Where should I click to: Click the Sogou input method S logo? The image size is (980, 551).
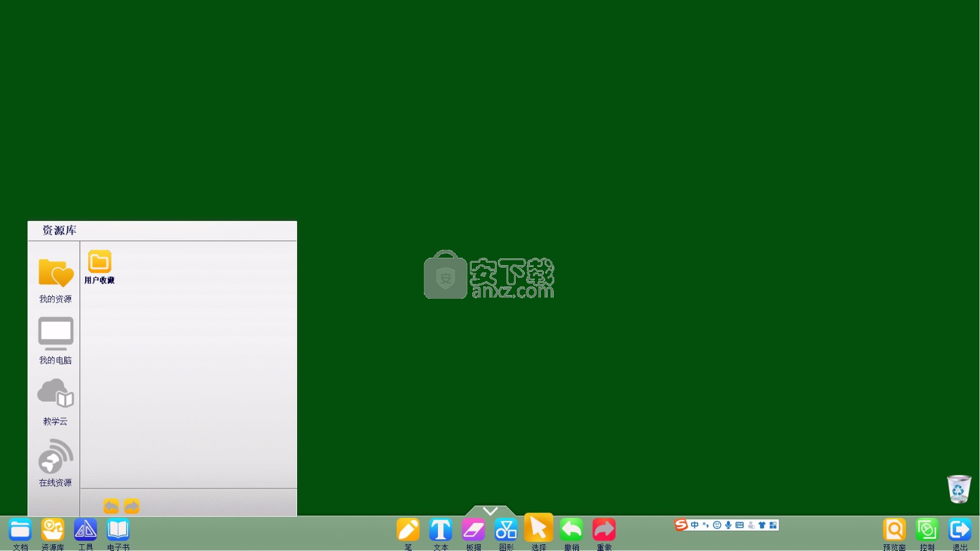[681, 525]
